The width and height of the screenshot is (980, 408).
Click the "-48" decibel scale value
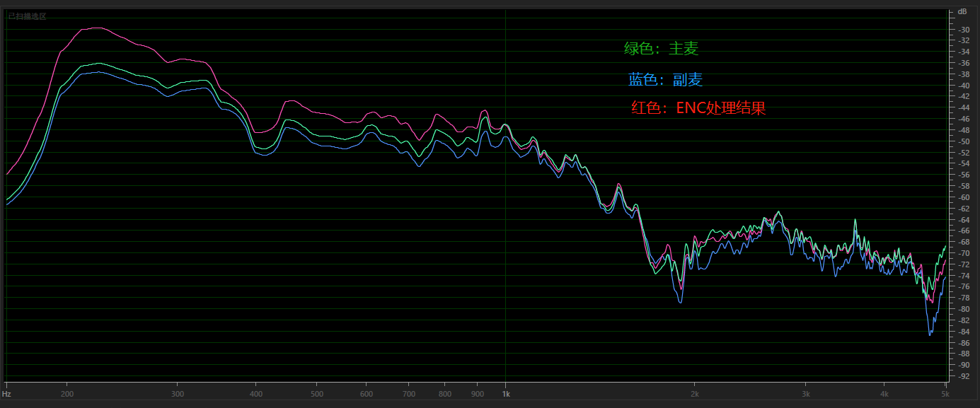click(963, 131)
